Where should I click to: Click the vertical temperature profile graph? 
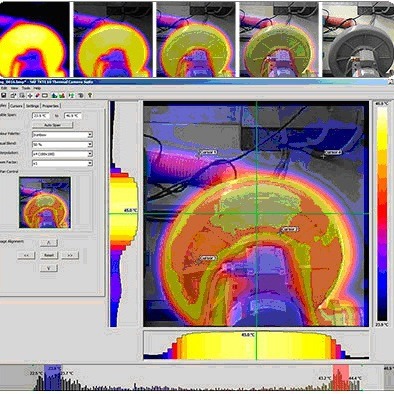(124, 214)
